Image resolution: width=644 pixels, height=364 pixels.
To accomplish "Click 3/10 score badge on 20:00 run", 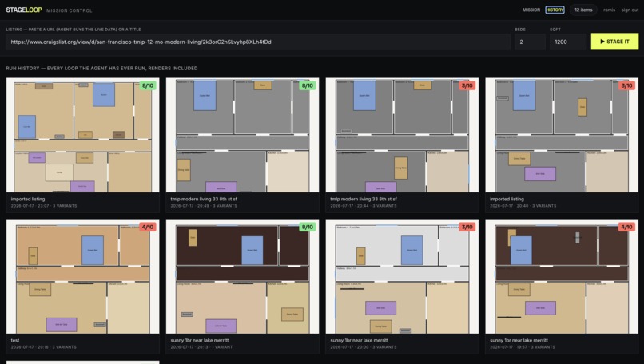I will pyautogui.click(x=467, y=227).
